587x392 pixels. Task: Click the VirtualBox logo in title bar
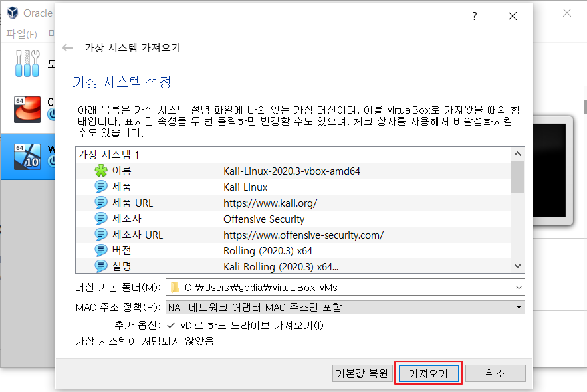13,13
